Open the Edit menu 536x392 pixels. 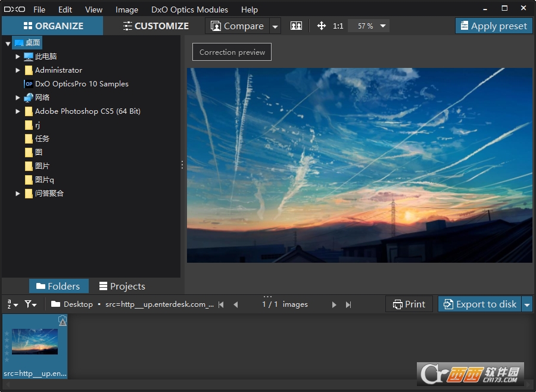(x=65, y=10)
